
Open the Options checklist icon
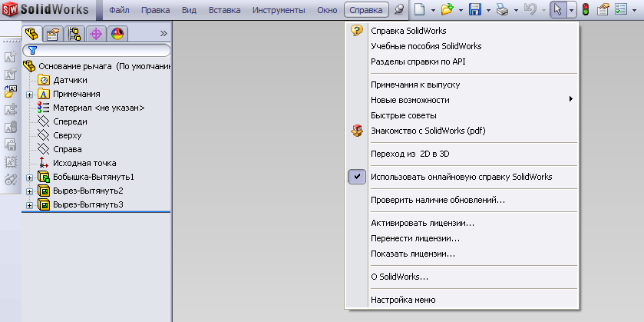tap(621, 10)
